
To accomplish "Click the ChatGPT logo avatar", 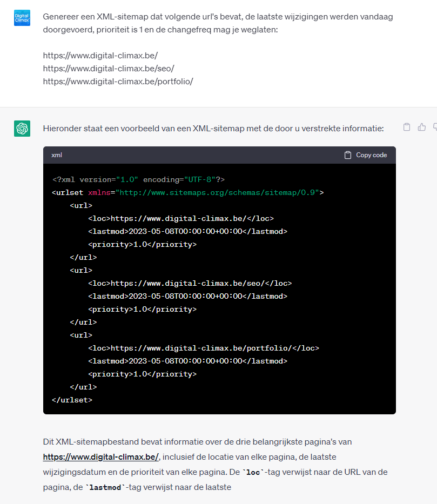I will (22, 129).
